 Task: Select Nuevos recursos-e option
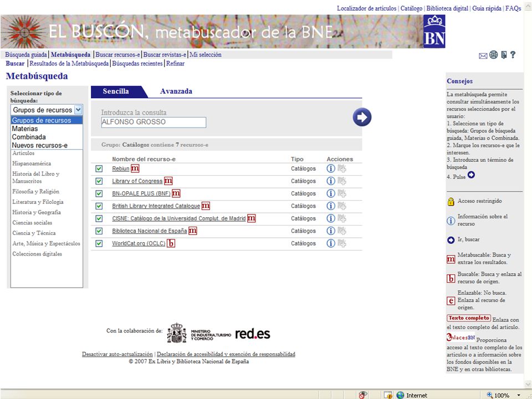[47, 145]
